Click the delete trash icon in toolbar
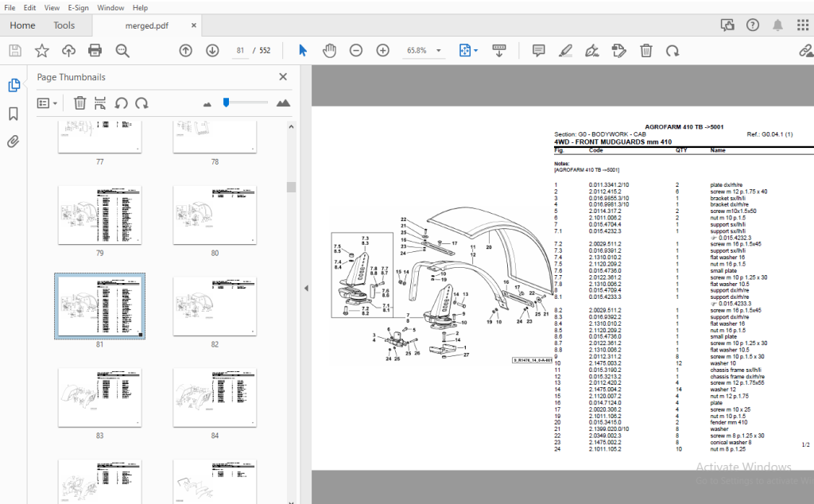Viewport: 814px width, 504px height. [645, 50]
